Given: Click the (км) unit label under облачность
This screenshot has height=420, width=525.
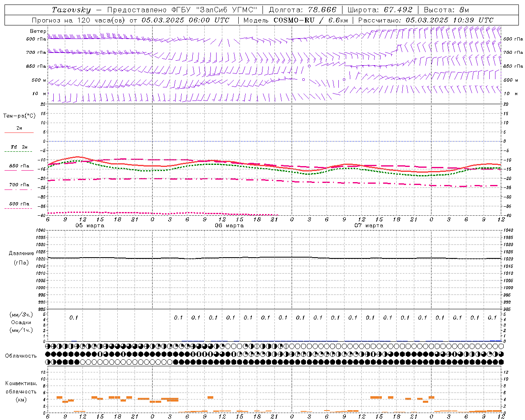Looking at the screenshot, I should pos(21,399).
